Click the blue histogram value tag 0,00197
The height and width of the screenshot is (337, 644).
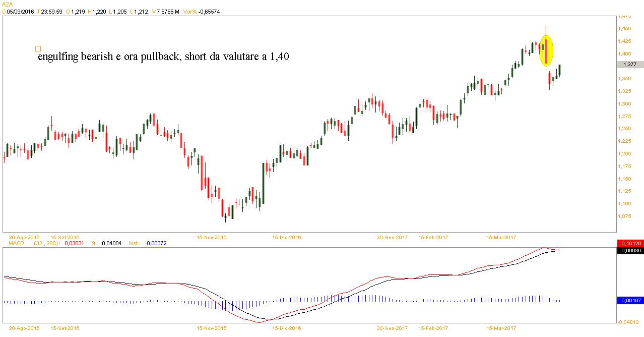click(x=630, y=301)
